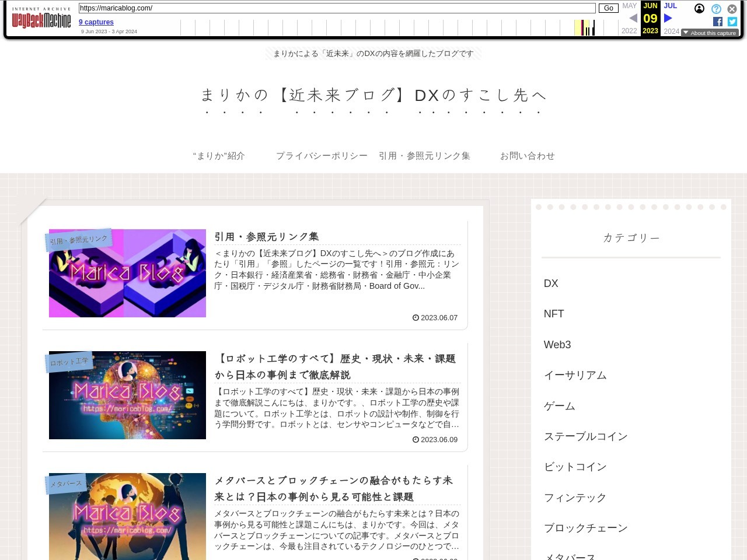Click the Wayback Machine logo
This screenshot has height=560, width=747.
coord(41,20)
